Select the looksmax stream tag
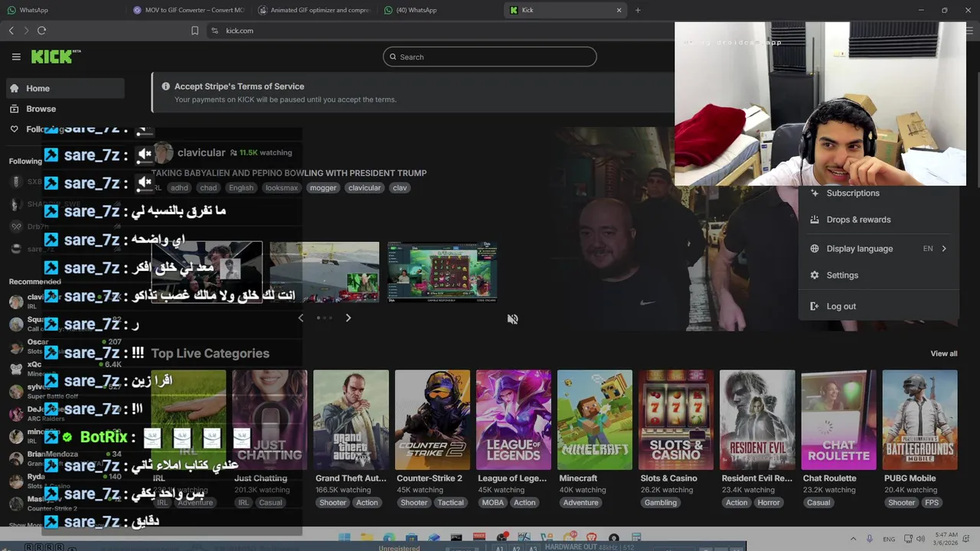The width and height of the screenshot is (980, 551). pos(281,187)
